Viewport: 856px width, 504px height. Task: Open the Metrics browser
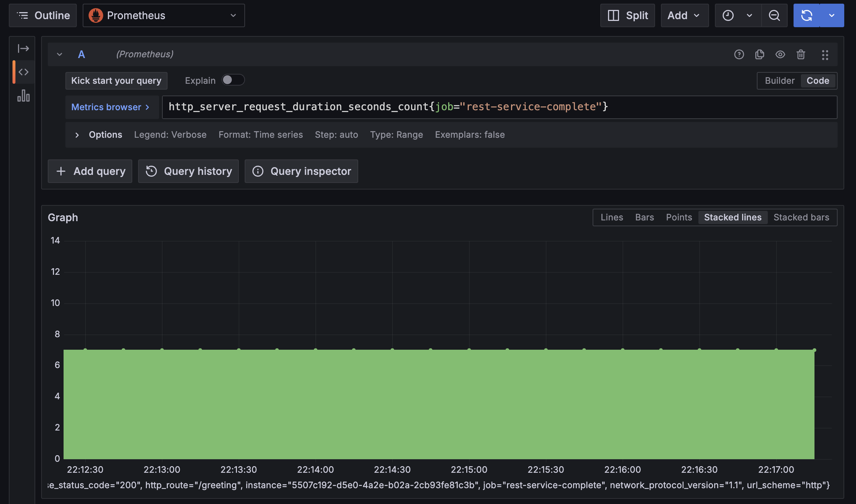coord(112,107)
